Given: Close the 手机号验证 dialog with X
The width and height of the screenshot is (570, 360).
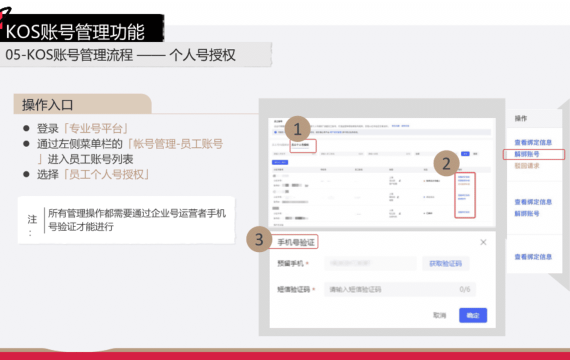Looking at the screenshot, I should pos(483,242).
